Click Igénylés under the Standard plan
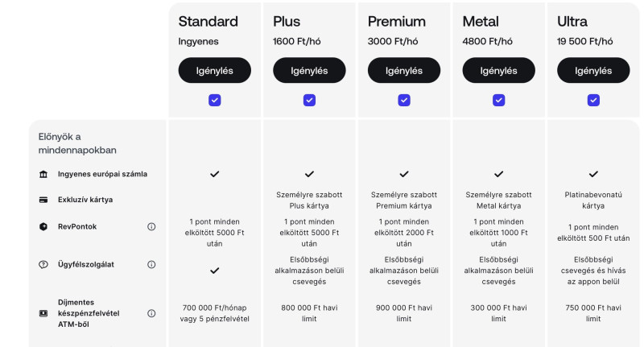The image size is (644, 347). [215, 70]
